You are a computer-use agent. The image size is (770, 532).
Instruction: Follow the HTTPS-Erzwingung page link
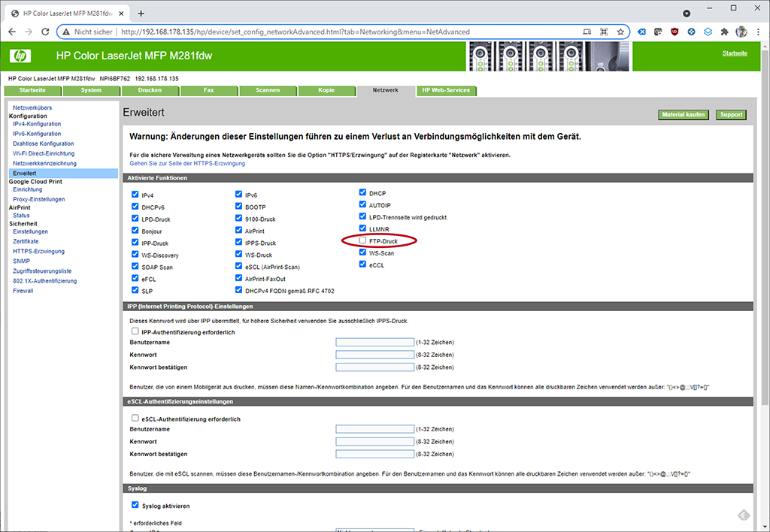(187, 163)
